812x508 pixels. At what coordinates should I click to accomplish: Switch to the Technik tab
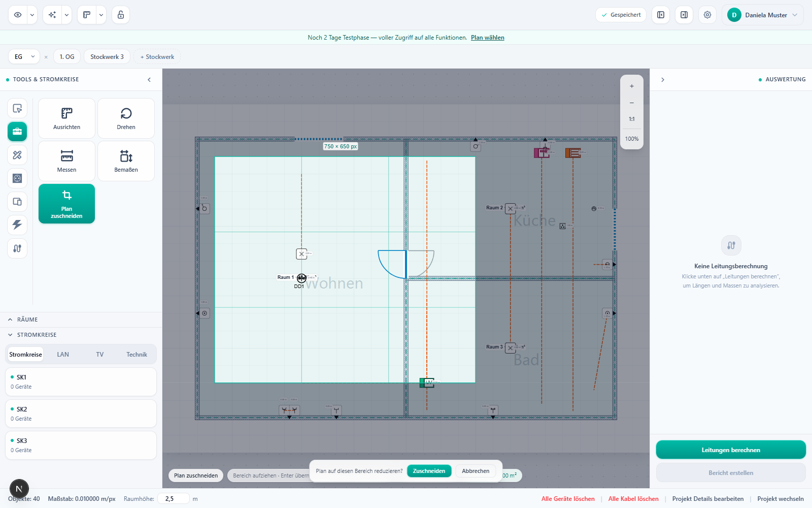[137, 355]
